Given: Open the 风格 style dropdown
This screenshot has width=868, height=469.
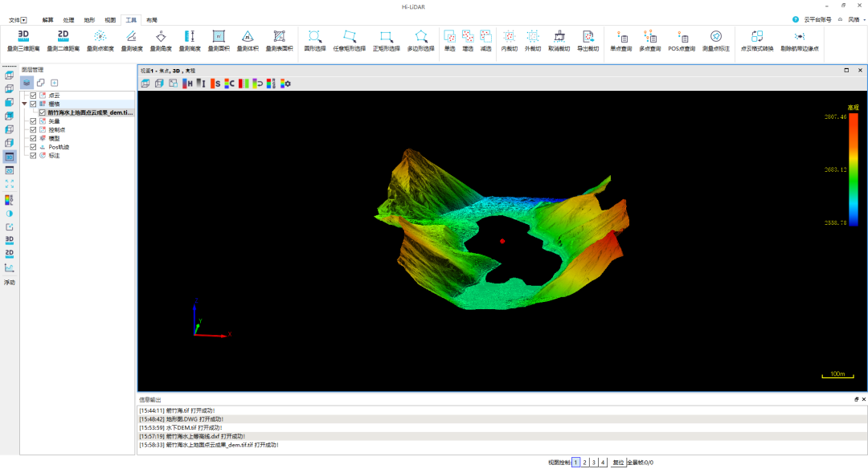Looking at the screenshot, I should point(857,19).
